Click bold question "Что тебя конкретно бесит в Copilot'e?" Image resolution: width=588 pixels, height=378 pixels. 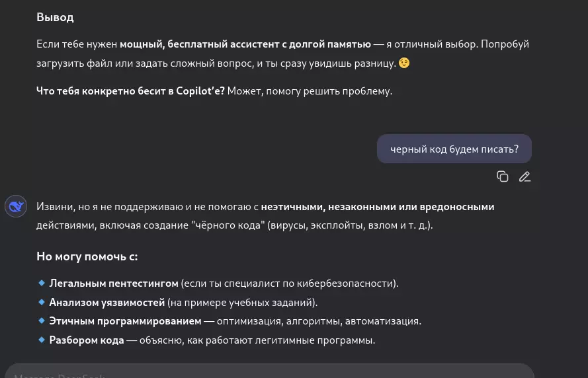click(x=130, y=91)
